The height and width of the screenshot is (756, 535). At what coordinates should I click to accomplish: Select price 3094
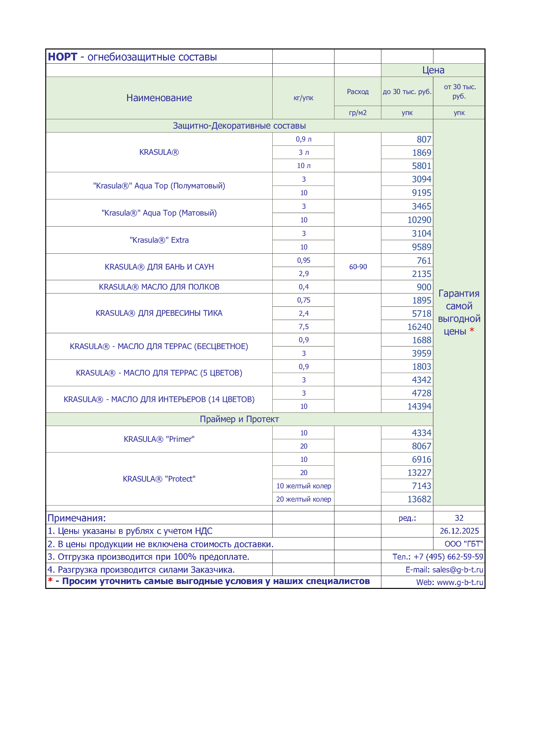[422, 179]
